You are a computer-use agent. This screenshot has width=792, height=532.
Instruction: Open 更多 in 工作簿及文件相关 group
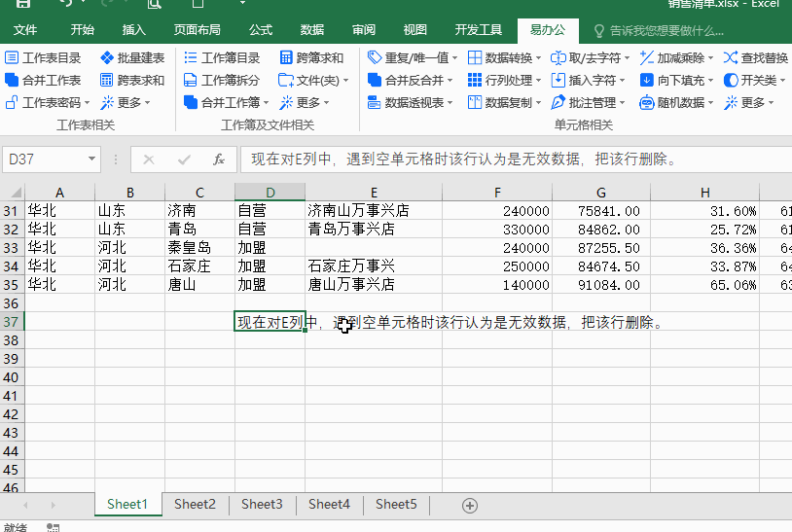(305, 102)
